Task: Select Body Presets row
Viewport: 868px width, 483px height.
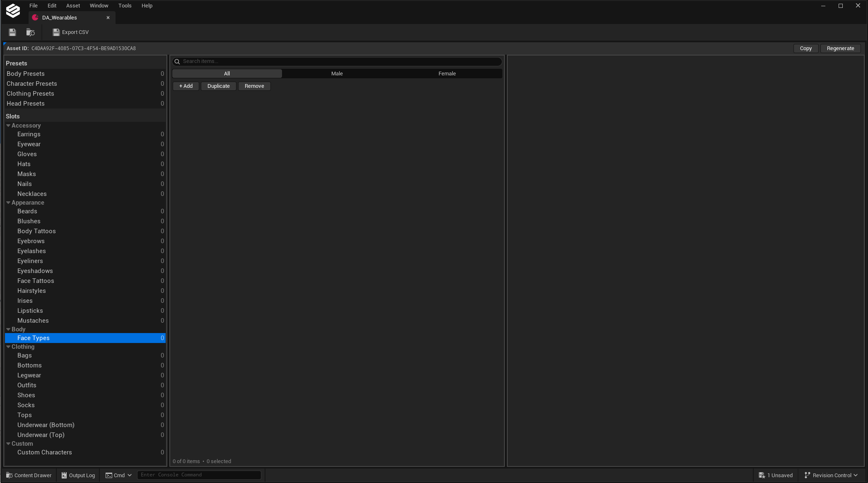Action: (x=85, y=74)
